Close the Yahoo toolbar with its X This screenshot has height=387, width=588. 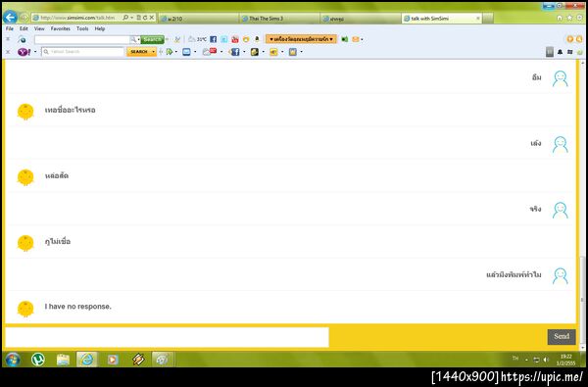pyautogui.click(x=8, y=52)
